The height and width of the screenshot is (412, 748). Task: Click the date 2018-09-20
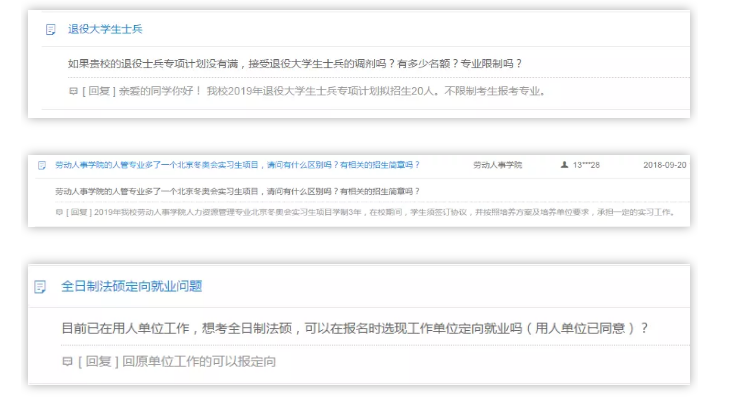(x=665, y=164)
